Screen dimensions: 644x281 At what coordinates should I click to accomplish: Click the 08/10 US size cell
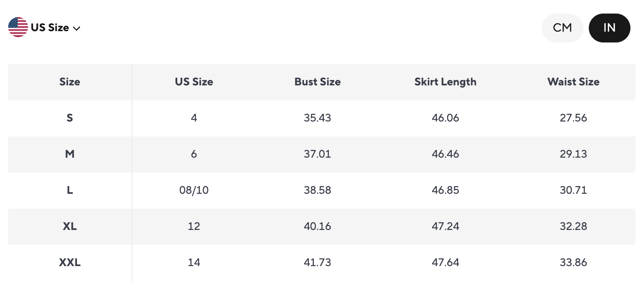point(194,190)
